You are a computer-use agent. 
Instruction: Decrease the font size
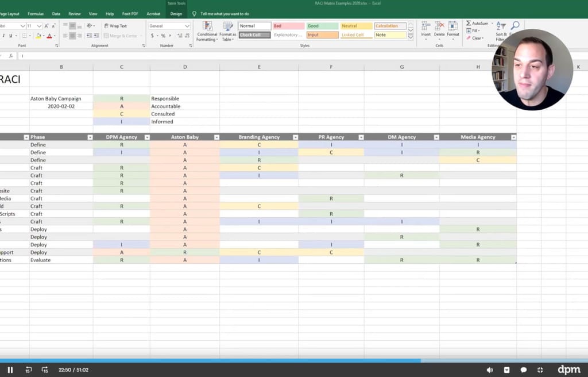tap(53, 26)
